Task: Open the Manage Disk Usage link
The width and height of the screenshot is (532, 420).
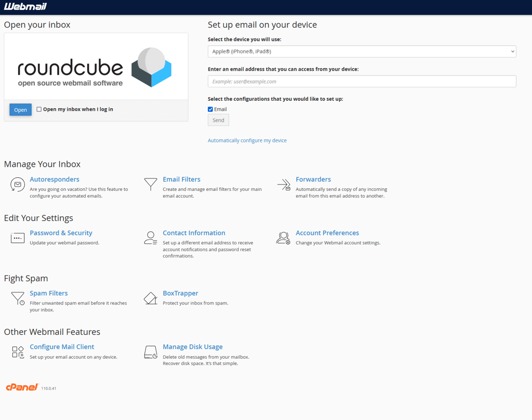Action: pyautogui.click(x=193, y=347)
